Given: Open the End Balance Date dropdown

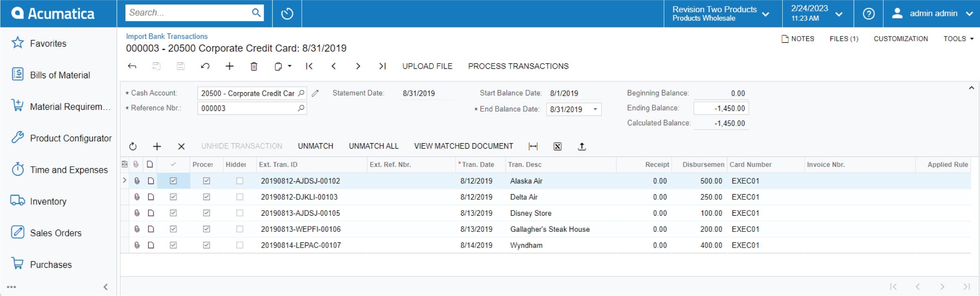Looking at the screenshot, I should coord(595,109).
